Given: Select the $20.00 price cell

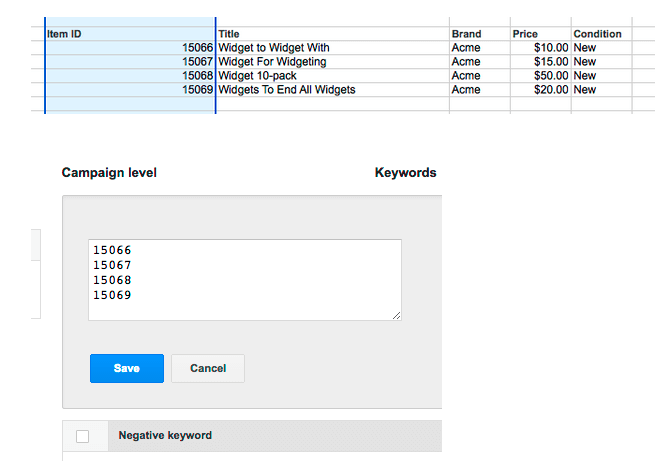Looking at the screenshot, I should (x=540, y=90).
